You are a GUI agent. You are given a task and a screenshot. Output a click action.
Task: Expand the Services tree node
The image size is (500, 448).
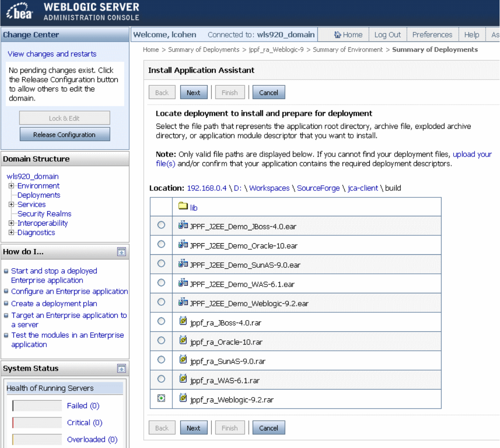11,204
